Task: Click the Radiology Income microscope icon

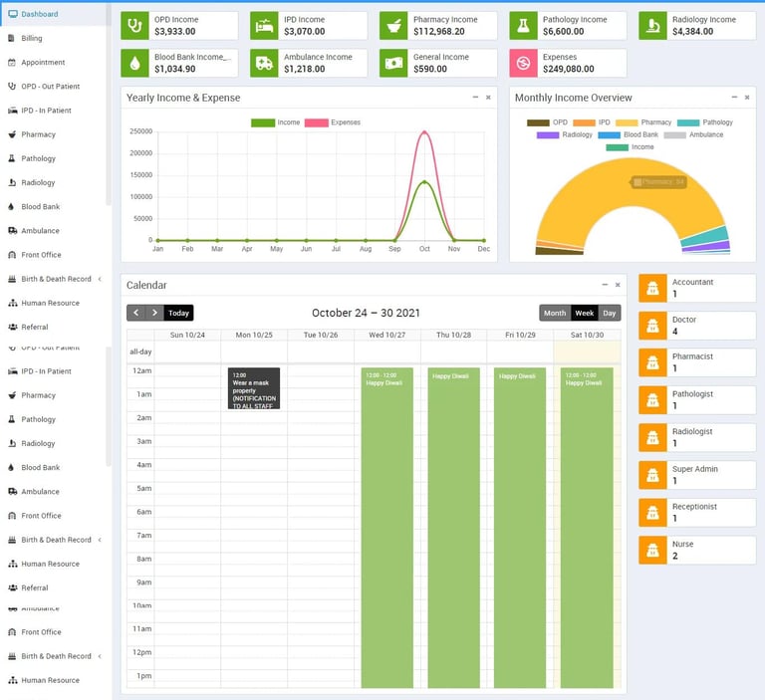Action: tap(652, 25)
